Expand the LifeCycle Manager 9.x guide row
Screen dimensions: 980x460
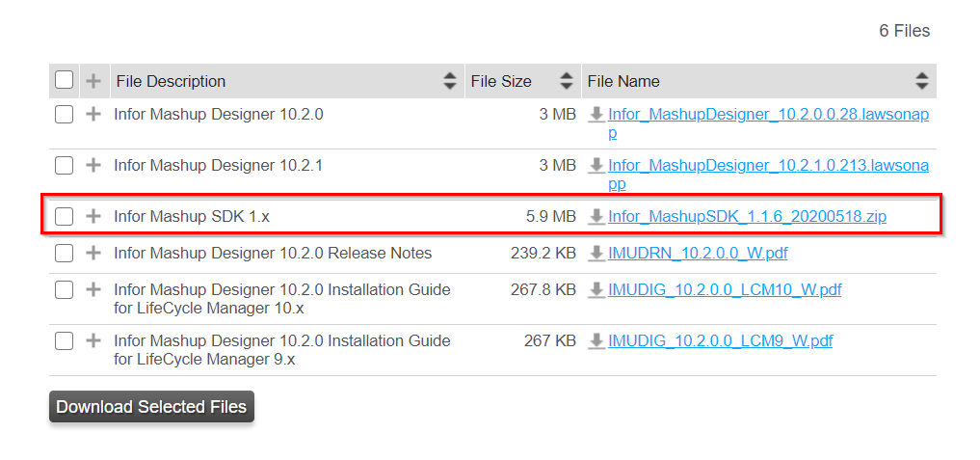[93, 341]
